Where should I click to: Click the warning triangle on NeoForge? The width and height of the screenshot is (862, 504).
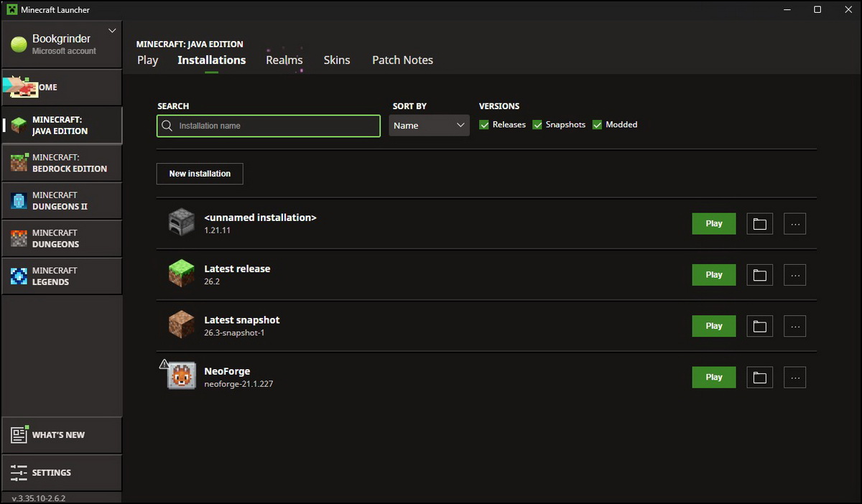(164, 365)
